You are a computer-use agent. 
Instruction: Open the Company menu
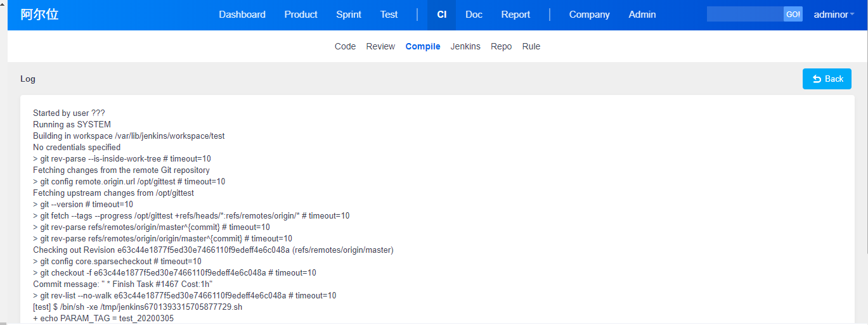(589, 15)
